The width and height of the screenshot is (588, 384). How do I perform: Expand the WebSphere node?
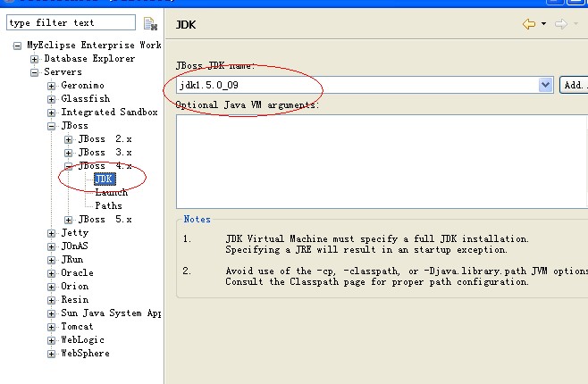click(x=51, y=354)
